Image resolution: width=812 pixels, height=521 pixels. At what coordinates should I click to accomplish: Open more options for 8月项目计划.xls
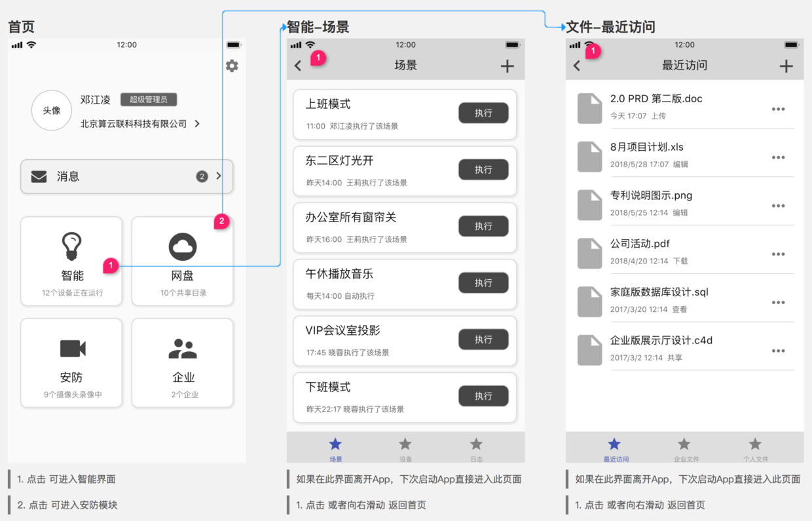pos(778,157)
